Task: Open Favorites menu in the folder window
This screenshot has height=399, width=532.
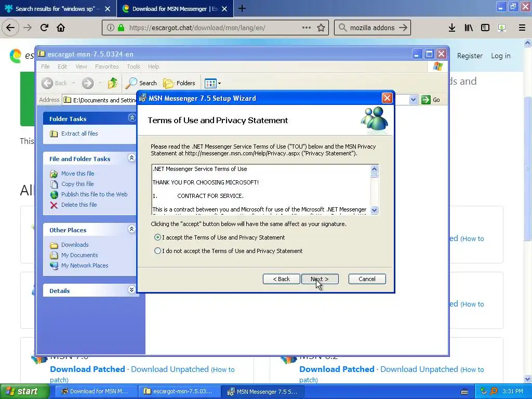Action: point(107,66)
